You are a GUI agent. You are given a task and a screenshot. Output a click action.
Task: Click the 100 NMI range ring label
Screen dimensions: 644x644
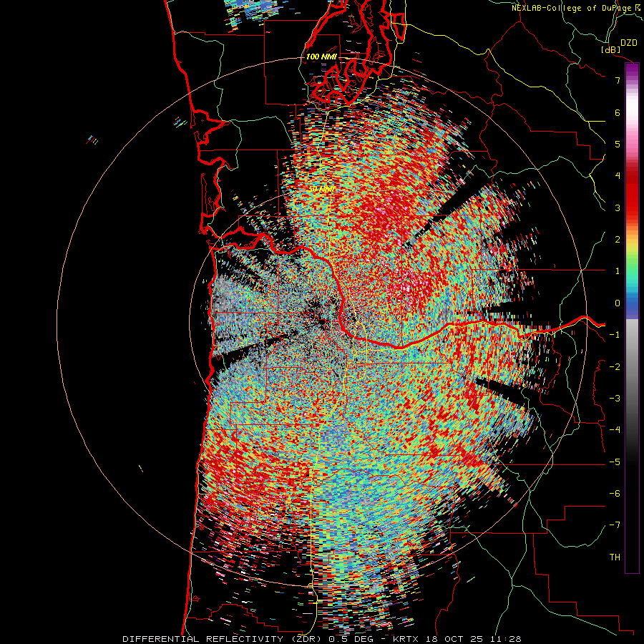[x=321, y=57]
